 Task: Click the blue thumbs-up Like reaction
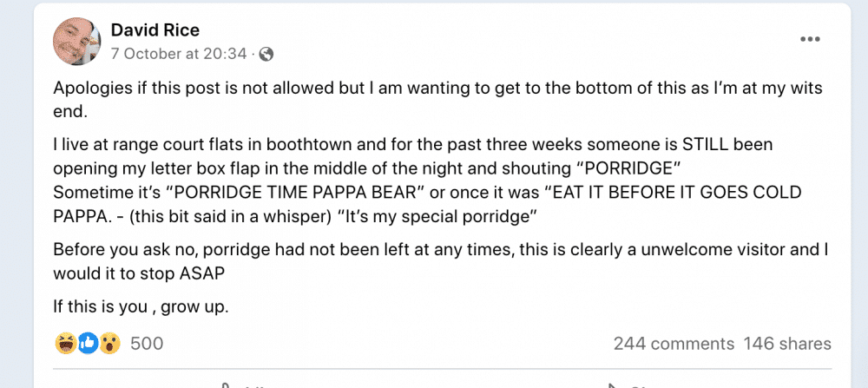pyautogui.click(x=88, y=344)
